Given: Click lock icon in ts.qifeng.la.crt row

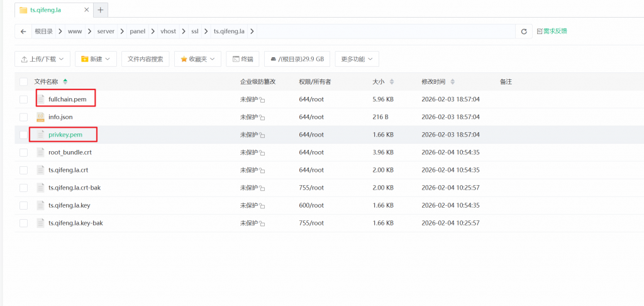Looking at the screenshot, I should click(x=262, y=171).
